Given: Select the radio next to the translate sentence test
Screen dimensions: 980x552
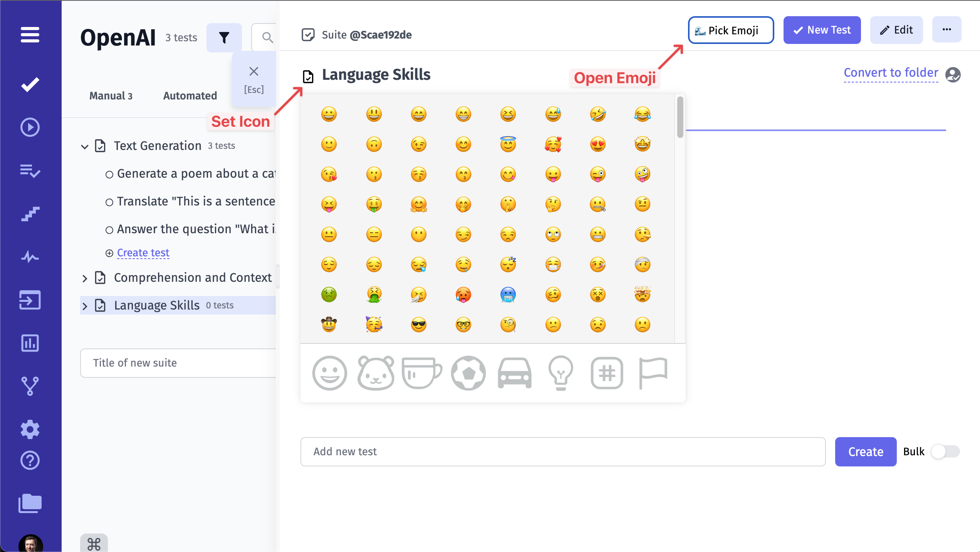Looking at the screenshot, I should tap(109, 201).
